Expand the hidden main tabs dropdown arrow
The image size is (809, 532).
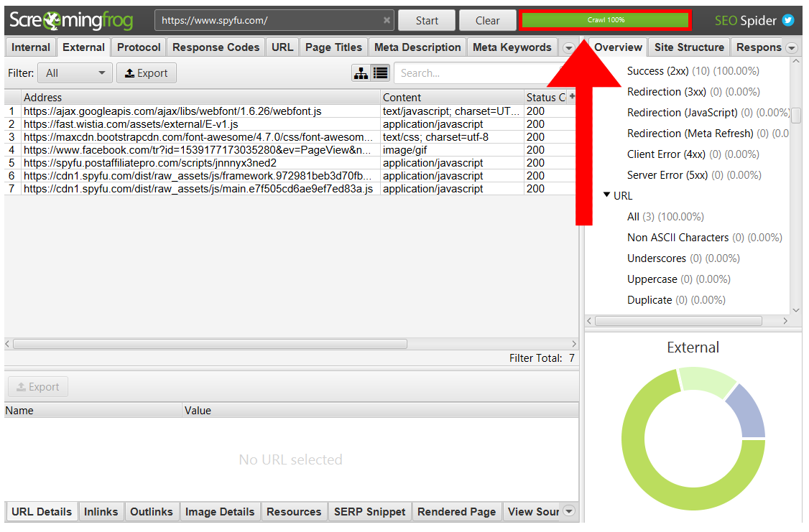tap(568, 48)
